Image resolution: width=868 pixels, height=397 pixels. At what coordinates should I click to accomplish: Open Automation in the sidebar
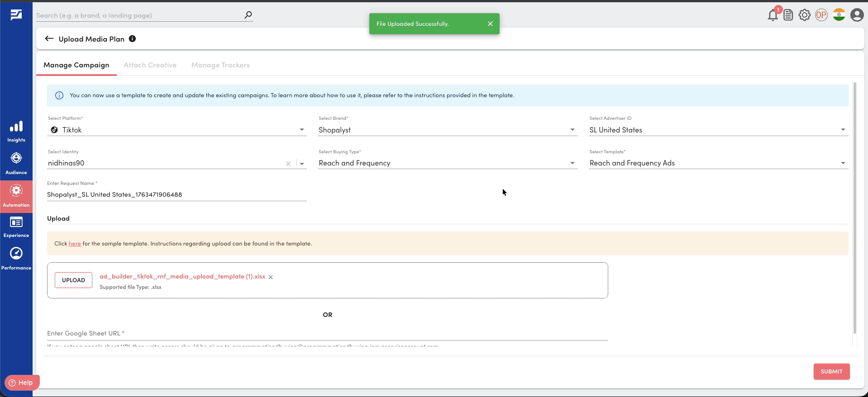point(16,196)
